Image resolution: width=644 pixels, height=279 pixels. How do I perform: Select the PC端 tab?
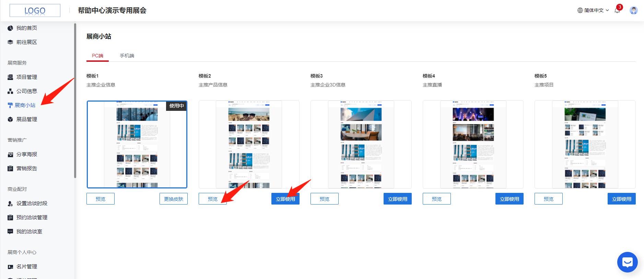pos(97,56)
